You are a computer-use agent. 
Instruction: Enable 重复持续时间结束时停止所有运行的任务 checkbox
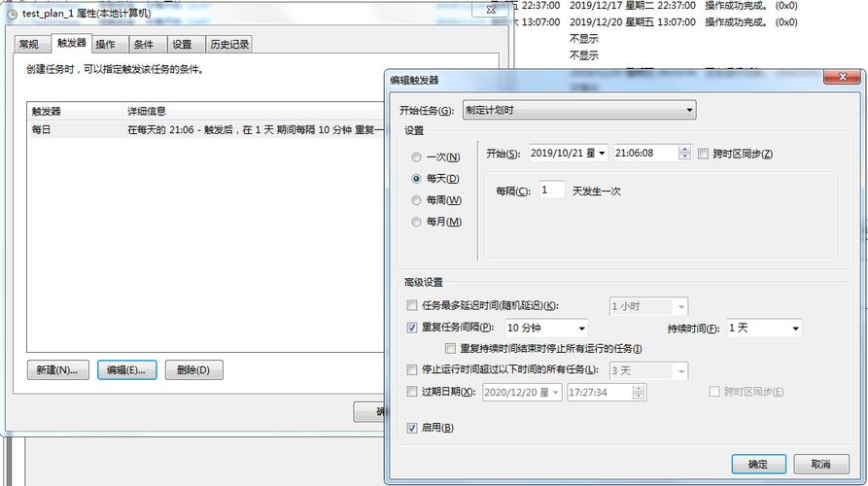coord(450,349)
